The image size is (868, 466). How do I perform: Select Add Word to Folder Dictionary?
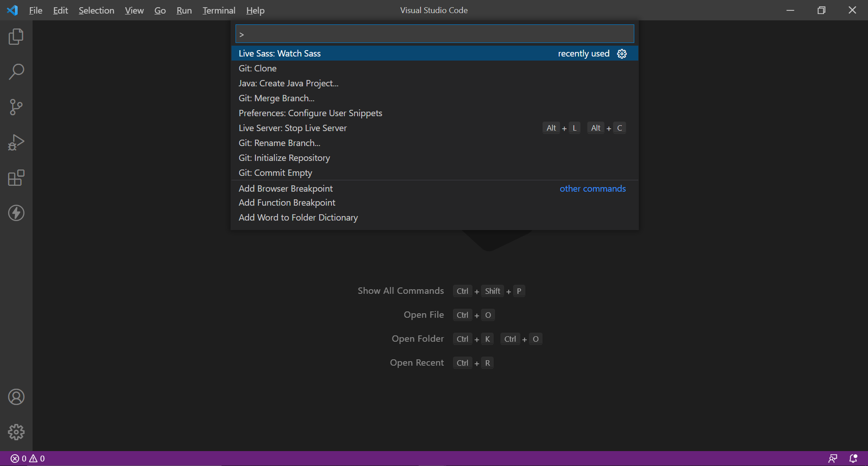pyautogui.click(x=435, y=217)
